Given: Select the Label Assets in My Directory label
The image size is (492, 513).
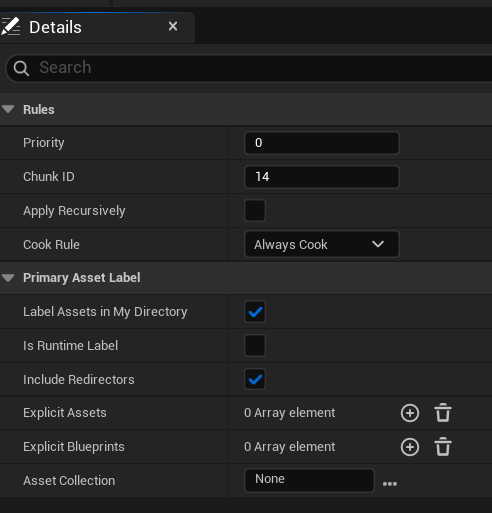Looking at the screenshot, I should click(x=105, y=312).
